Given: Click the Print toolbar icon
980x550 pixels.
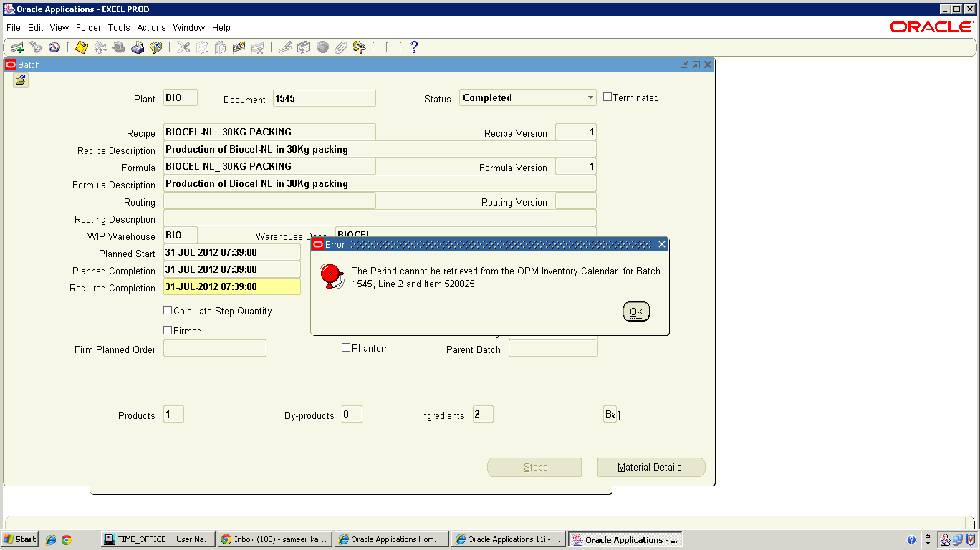Looking at the screenshot, I should [x=138, y=47].
